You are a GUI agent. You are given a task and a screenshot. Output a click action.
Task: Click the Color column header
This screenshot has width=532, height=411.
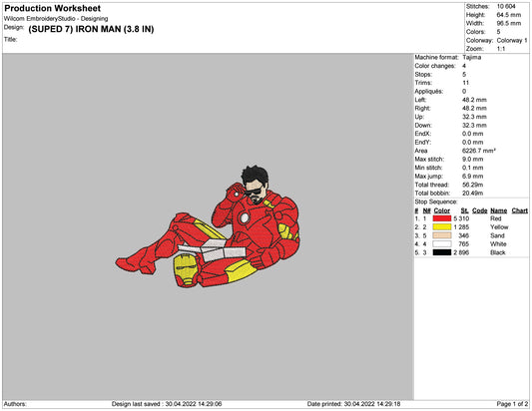(442, 210)
